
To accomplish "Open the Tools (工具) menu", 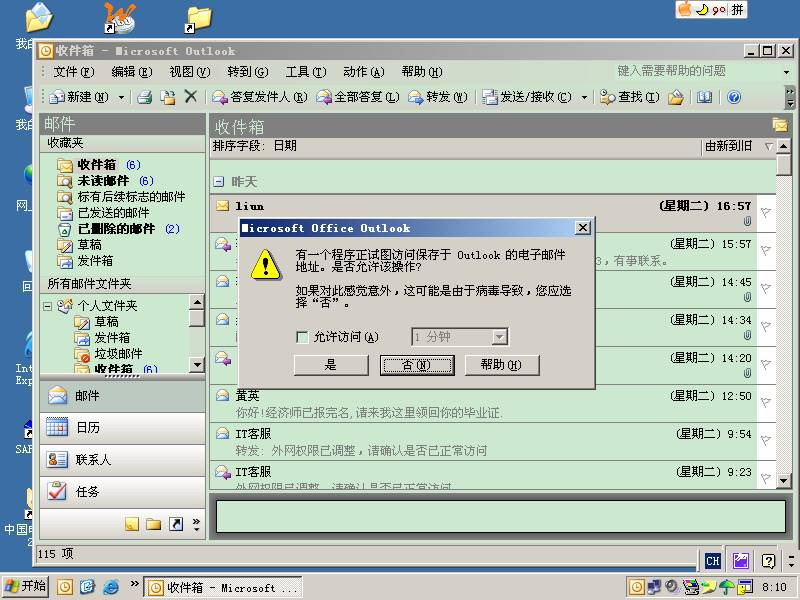I will 306,72.
